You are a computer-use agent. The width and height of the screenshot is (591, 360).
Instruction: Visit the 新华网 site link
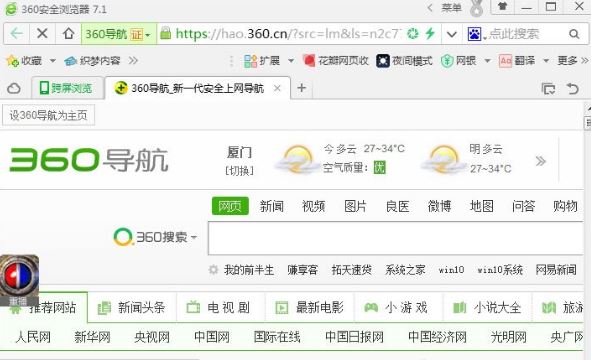[x=92, y=337]
